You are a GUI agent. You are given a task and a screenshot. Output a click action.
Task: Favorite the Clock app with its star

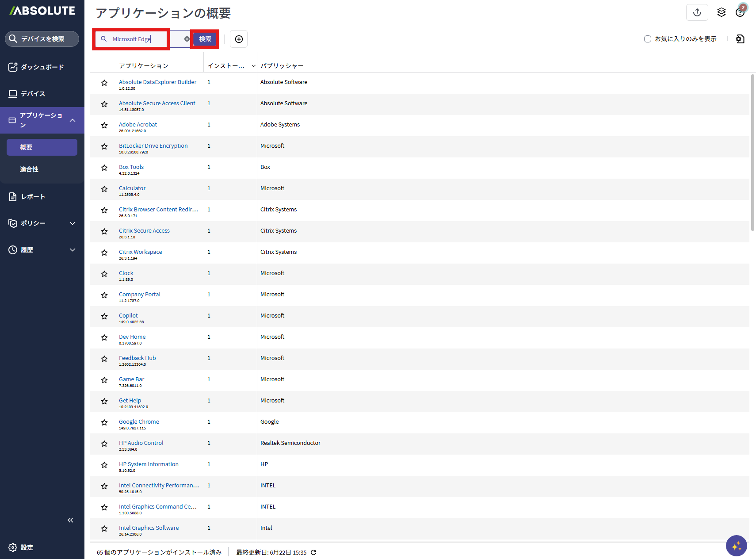(104, 274)
